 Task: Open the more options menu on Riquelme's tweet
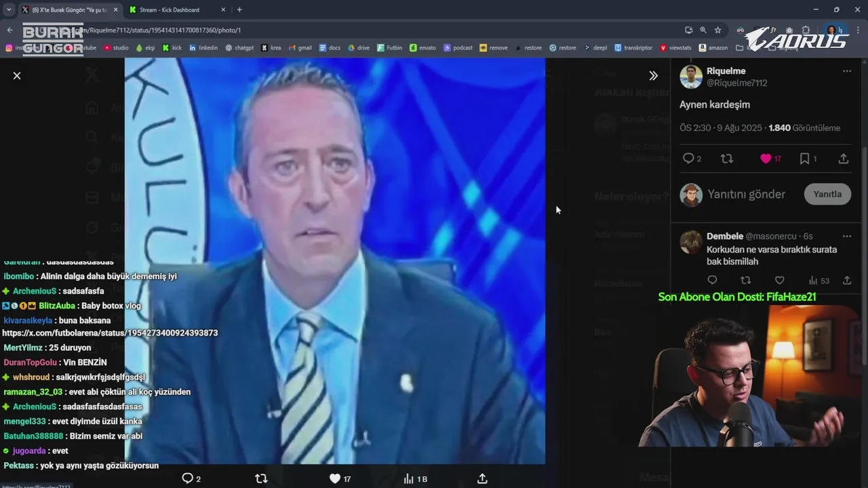coord(846,71)
